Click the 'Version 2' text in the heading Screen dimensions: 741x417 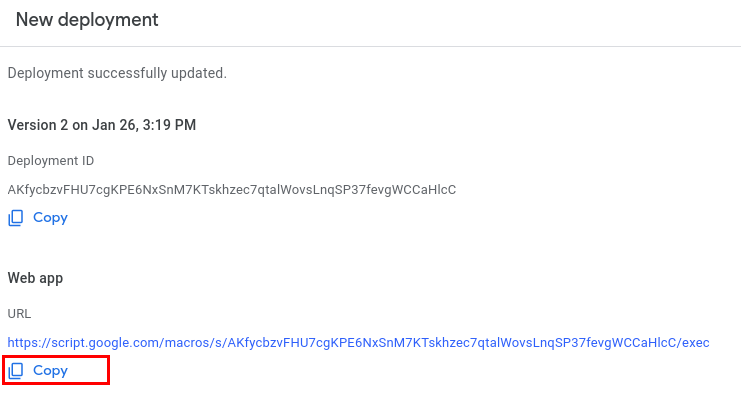point(38,125)
